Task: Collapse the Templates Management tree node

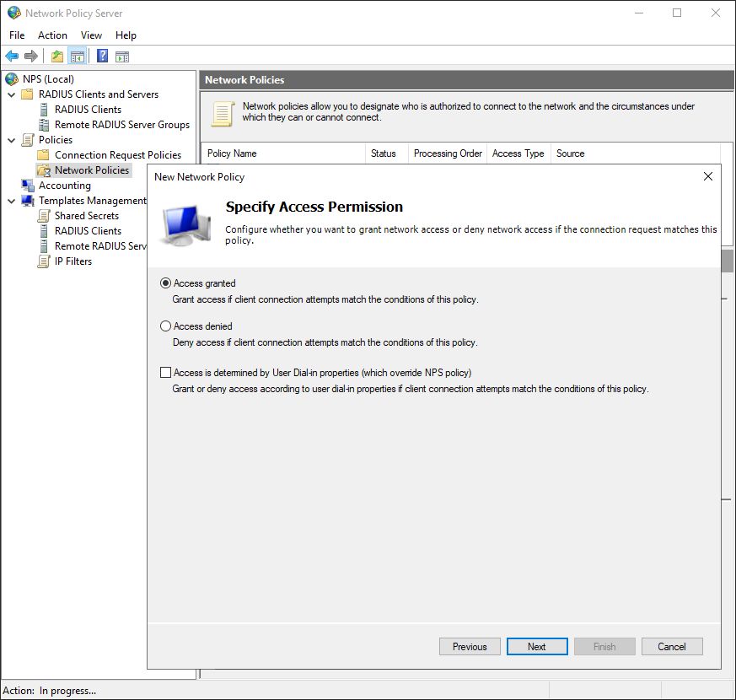Action: [x=11, y=201]
